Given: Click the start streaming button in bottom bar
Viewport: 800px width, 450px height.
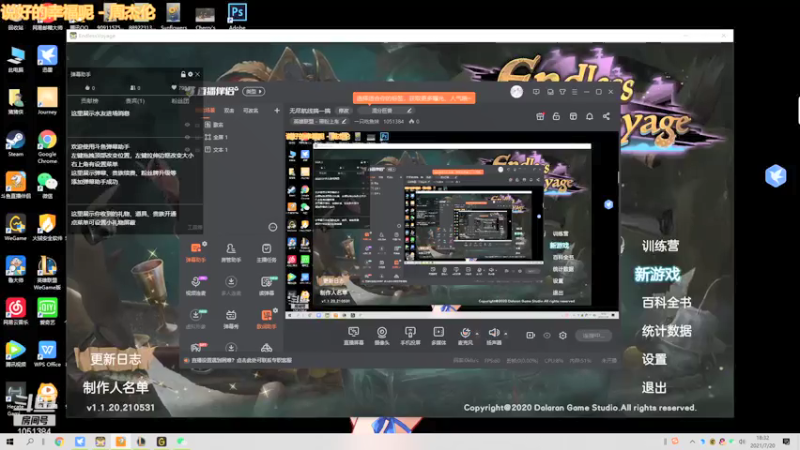Looking at the screenshot, I should (x=593, y=335).
